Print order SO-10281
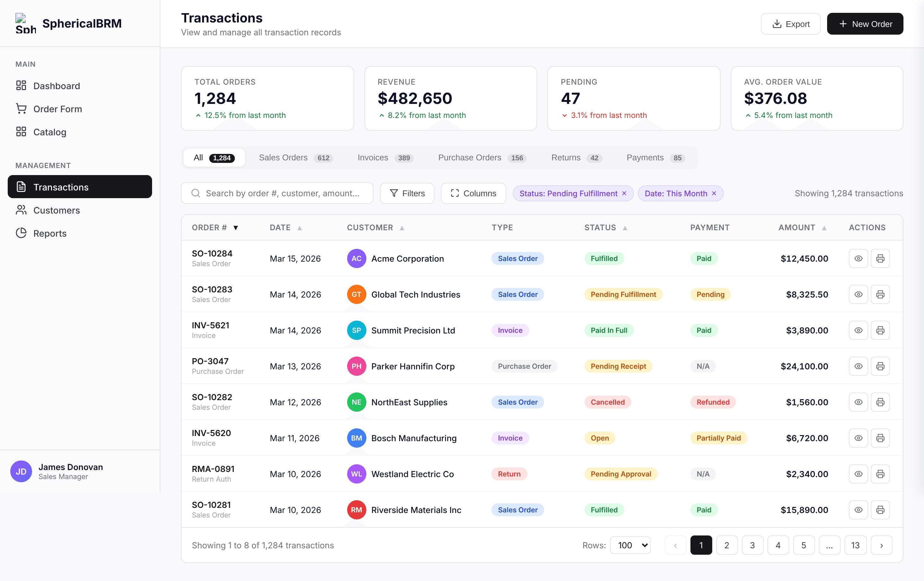 [x=880, y=510]
